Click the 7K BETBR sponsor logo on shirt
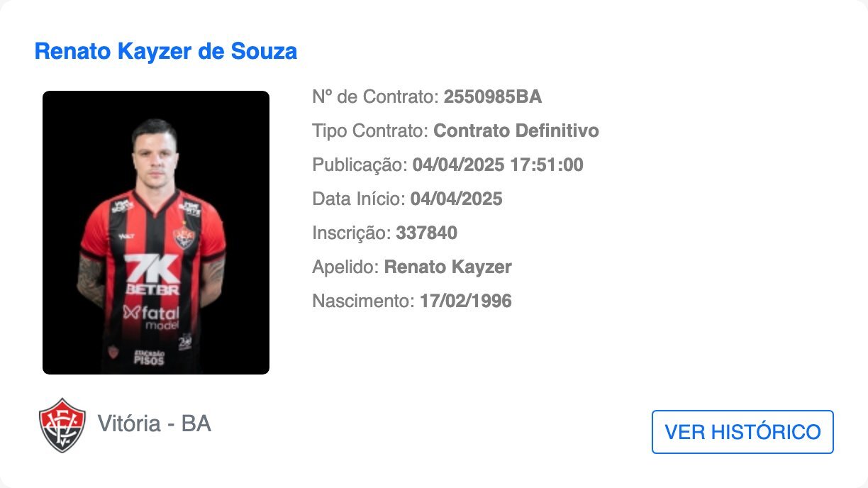Viewport: 868px width, 488px height. point(152,274)
